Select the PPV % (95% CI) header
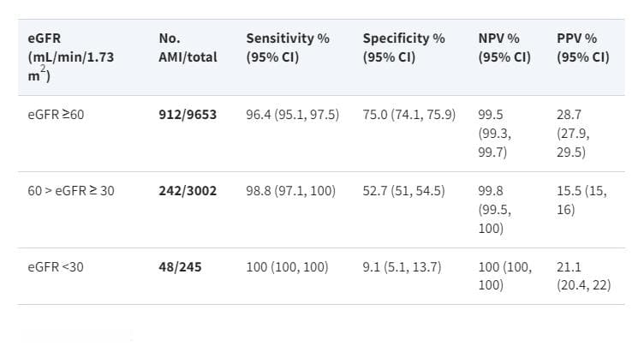The width and height of the screenshot is (644, 352). click(583, 48)
